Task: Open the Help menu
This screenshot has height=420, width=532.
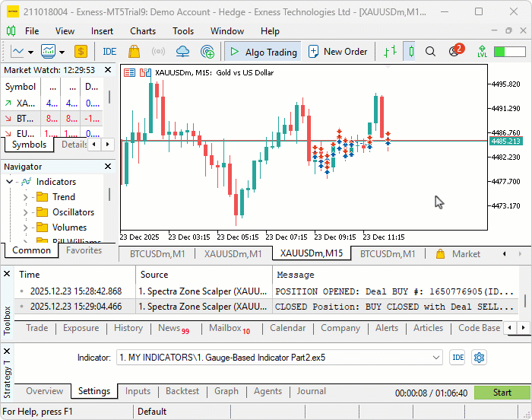Action: (x=270, y=31)
